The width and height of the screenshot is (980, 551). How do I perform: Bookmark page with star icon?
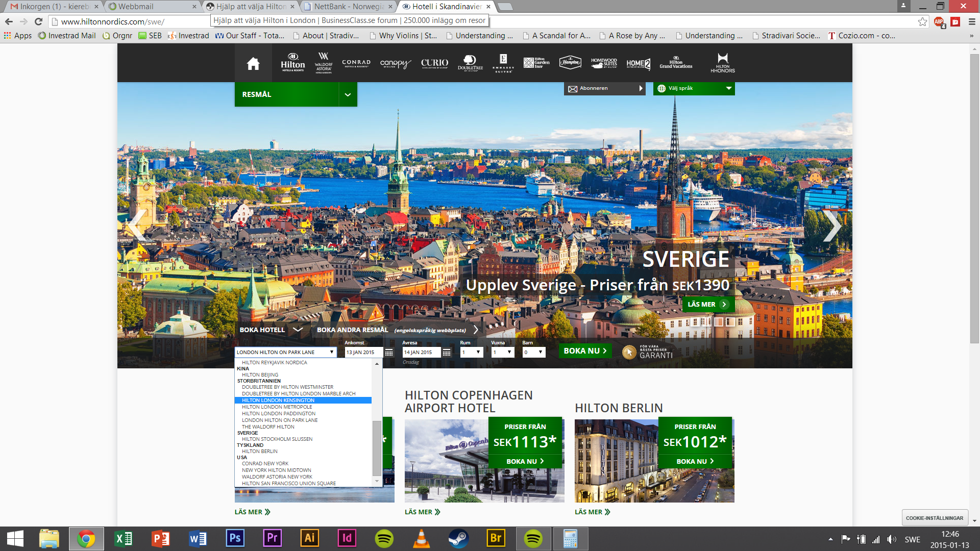pos(922,21)
